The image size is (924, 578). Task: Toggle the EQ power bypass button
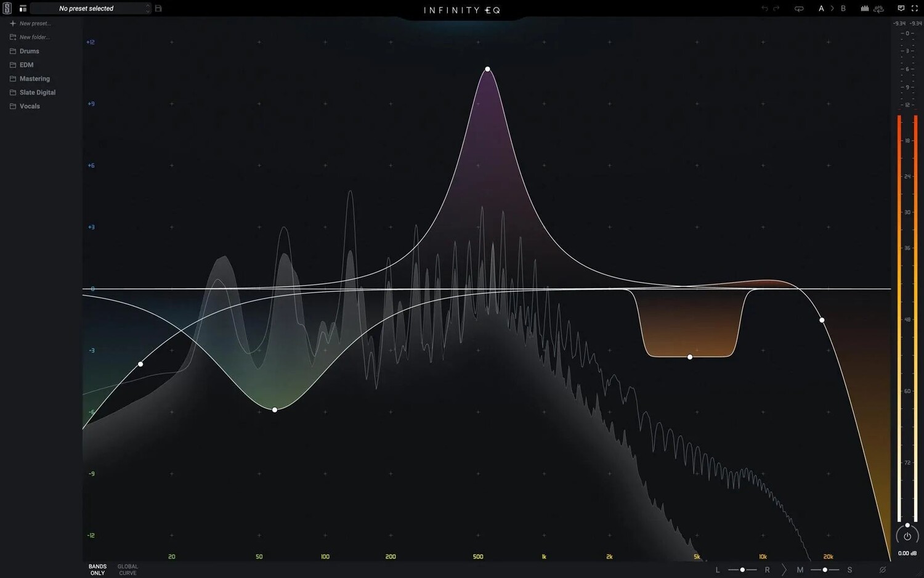[907, 536]
